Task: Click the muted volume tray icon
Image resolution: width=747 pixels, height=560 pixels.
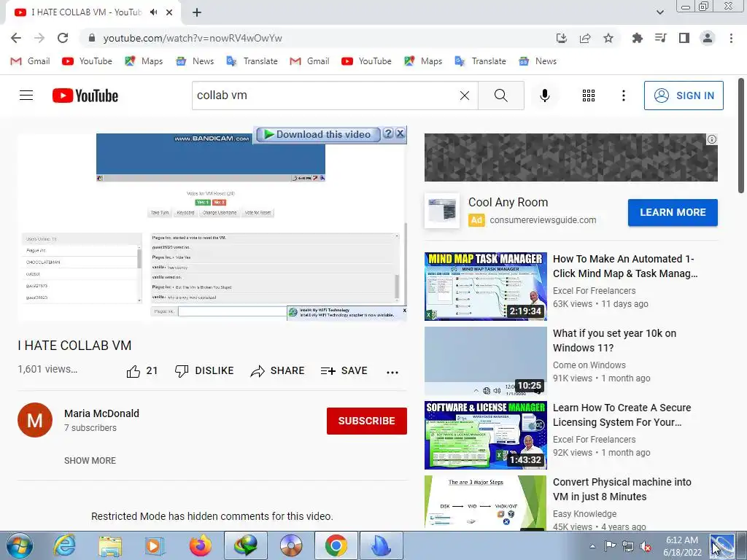Action: pyautogui.click(x=646, y=546)
